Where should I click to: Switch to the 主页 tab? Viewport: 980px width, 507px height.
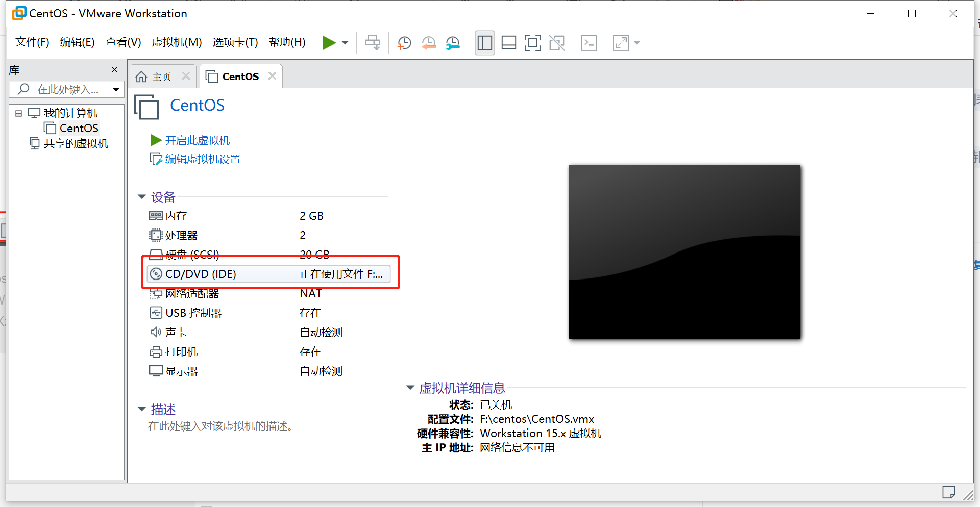tap(161, 76)
